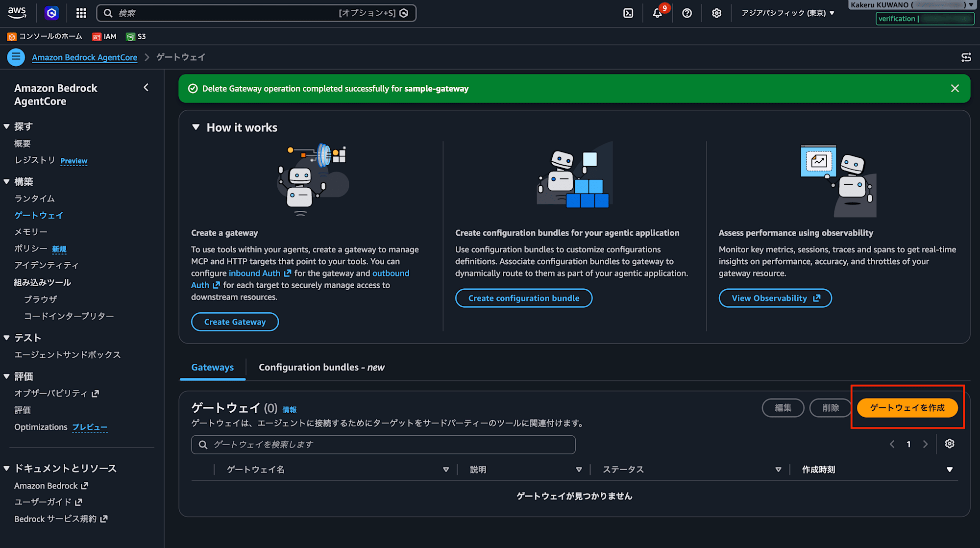Go to previous table page
The image size is (980, 548).
pyautogui.click(x=892, y=444)
